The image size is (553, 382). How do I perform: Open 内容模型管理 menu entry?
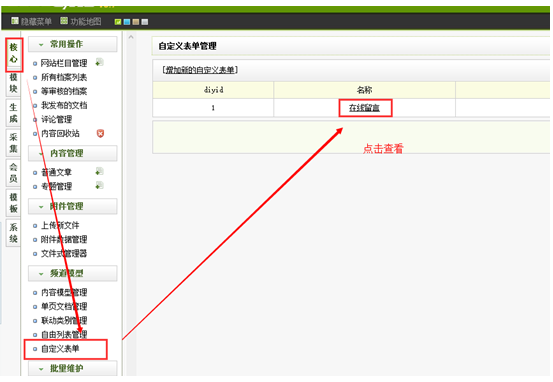click(64, 292)
